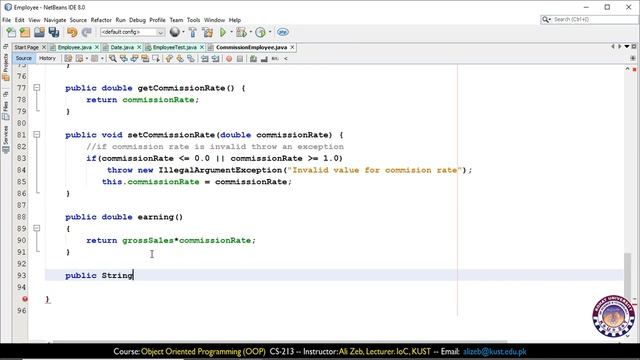Open the Projects side panel

pos(5,67)
